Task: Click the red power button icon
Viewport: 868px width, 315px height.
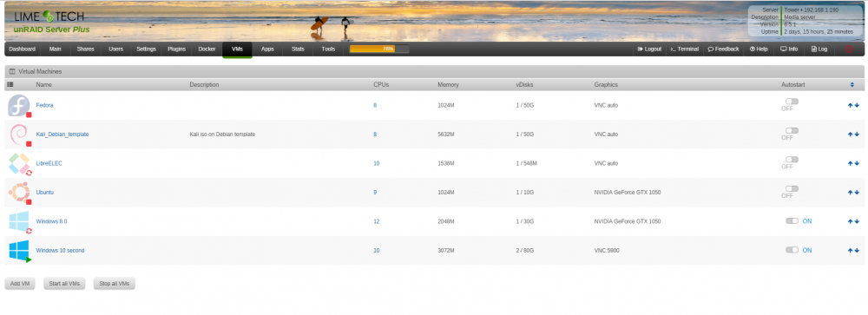Action: coord(849,49)
